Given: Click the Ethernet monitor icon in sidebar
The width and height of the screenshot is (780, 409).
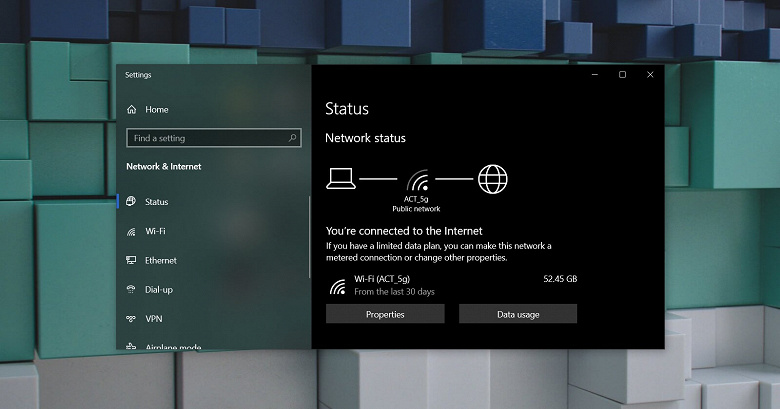Looking at the screenshot, I should (x=131, y=260).
